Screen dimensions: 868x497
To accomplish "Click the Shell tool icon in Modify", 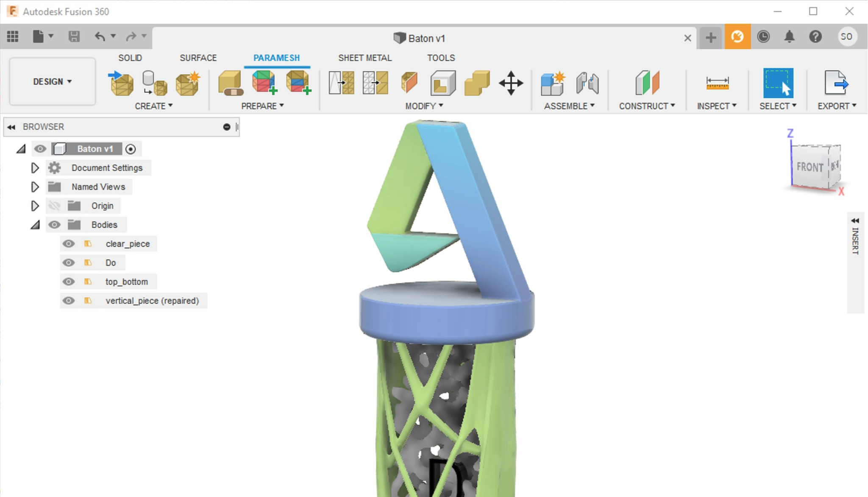I will pyautogui.click(x=443, y=83).
